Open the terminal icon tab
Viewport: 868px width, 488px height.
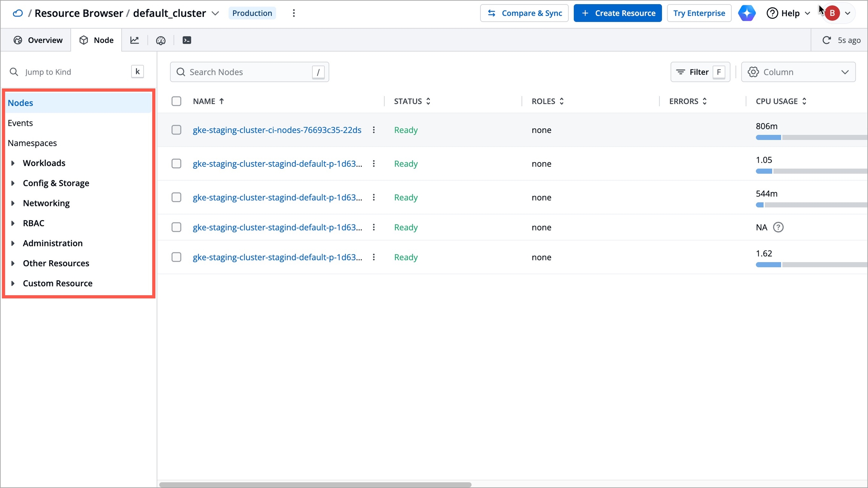tap(186, 40)
